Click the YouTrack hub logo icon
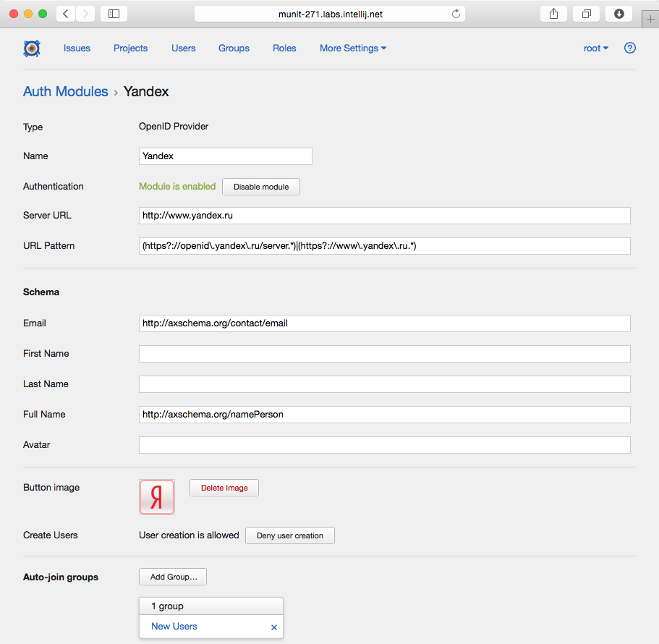 32,48
